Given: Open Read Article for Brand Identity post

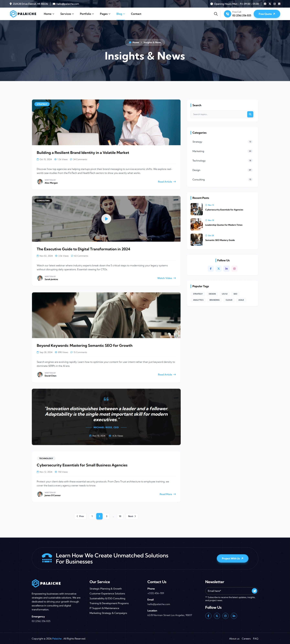Looking at the screenshot, I should point(167,182).
